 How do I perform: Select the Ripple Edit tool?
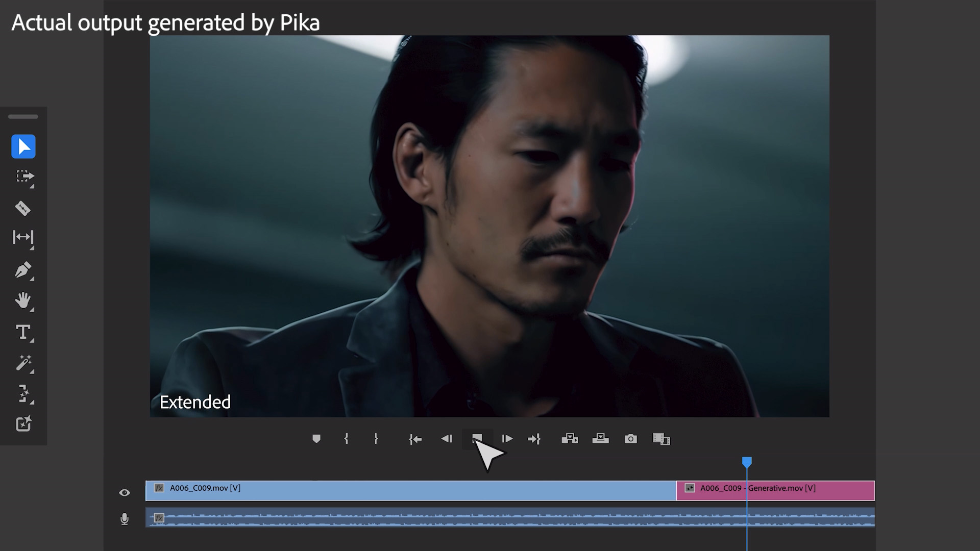click(23, 237)
